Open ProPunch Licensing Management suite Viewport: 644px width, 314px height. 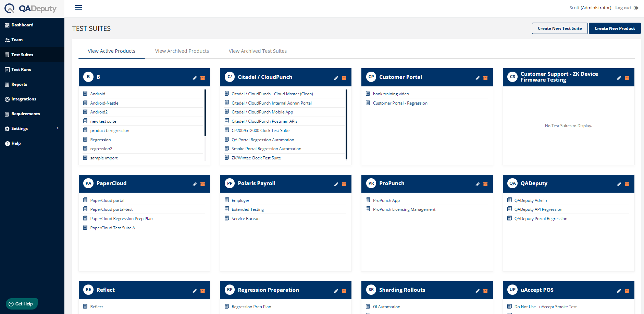coord(404,209)
